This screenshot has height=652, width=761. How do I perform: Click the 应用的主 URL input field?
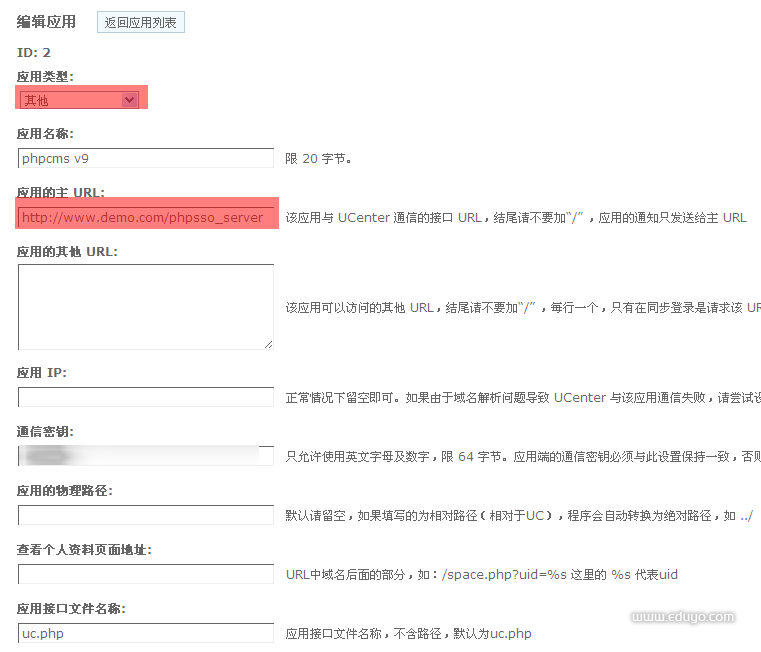point(145,217)
